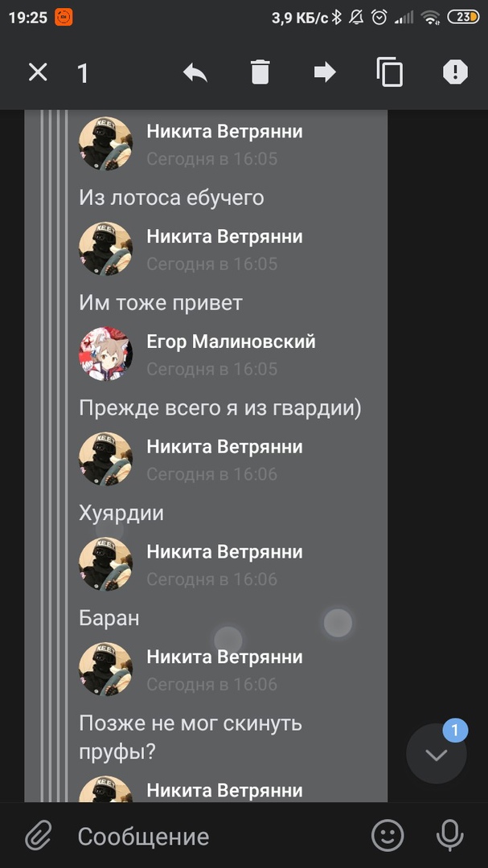Viewport: 488px width, 868px height.
Task: Open the emoji sticker picker
Action: pyautogui.click(x=388, y=835)
